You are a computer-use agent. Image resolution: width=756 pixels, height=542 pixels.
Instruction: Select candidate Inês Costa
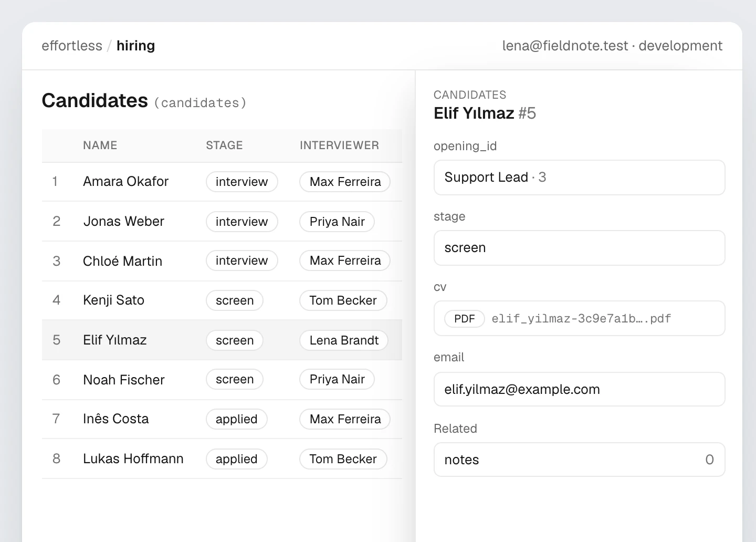(x=115, y=419)
